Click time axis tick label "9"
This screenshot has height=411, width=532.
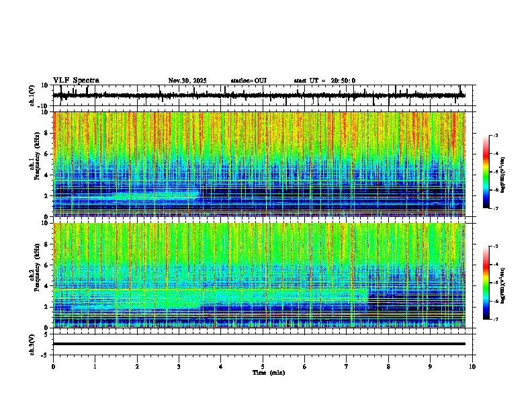coord(430,367)
